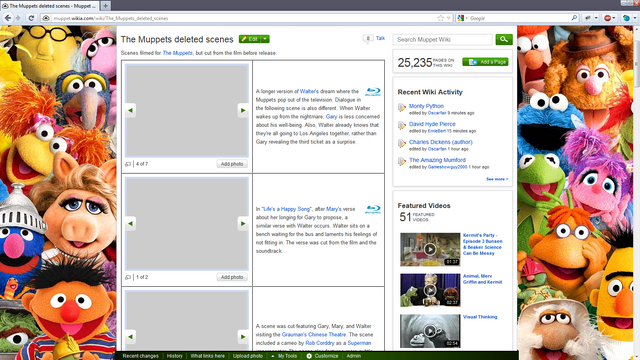Image resolution: width=640 pixels, height=360 pixels.
Task: Open the Gary link in the first scene
Action: pyautogui.click(x=331, y=117)
